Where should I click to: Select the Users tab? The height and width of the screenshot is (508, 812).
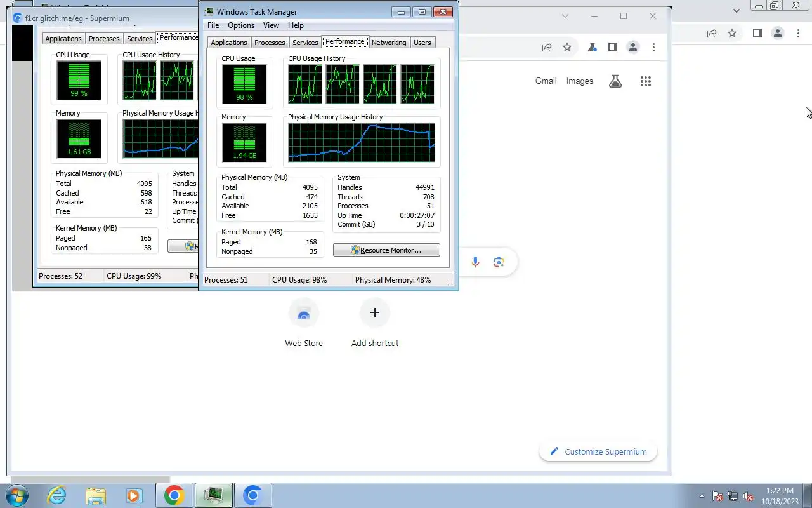coord(422,43)
